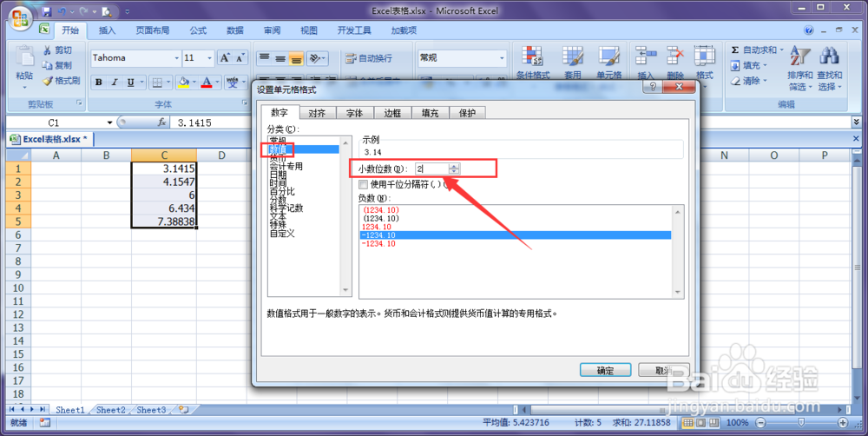This screenshot has height=436, width=868.
Task: Cut selection with the 剪切 scissors icon
Action: coord(48,50)
